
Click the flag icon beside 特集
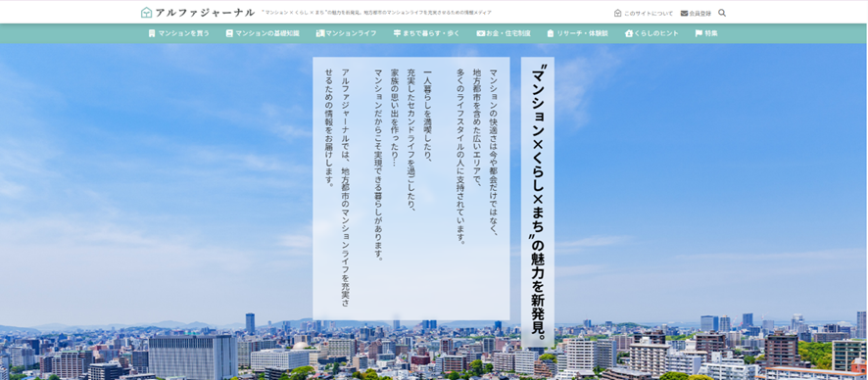tap(699, 33)
